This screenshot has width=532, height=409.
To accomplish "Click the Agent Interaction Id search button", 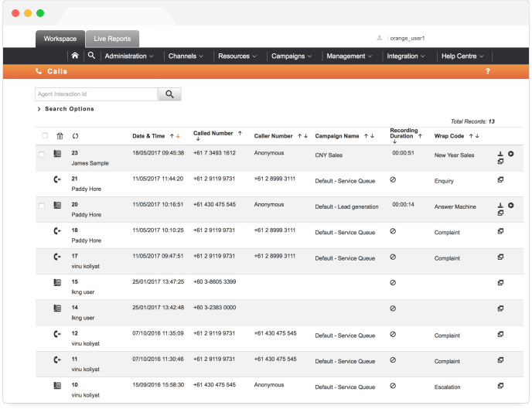I will [169, 94].
